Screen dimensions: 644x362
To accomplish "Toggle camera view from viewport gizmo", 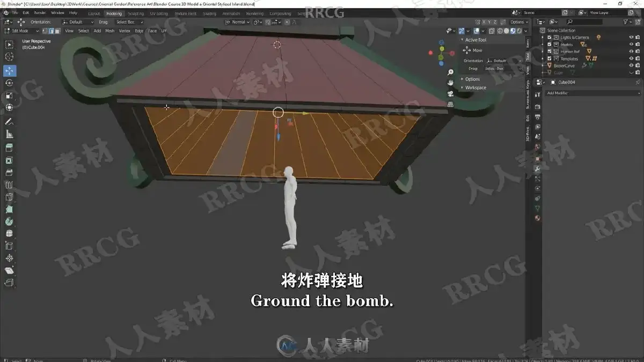I will click(451, 93).
